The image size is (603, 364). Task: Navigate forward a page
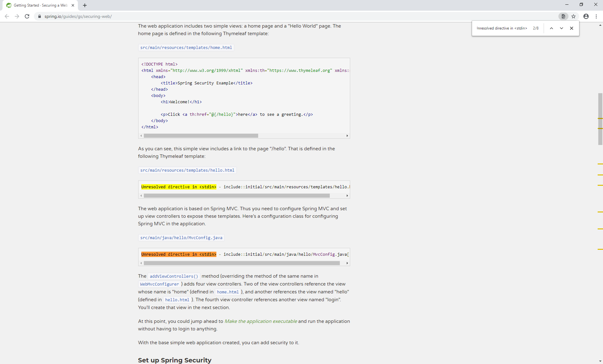17,16
